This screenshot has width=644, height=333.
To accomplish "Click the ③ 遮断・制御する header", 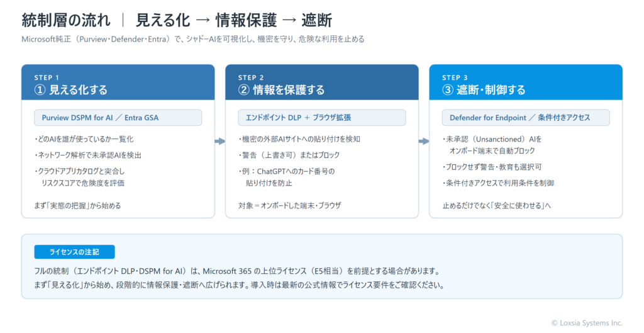I will pyautogui.click(x=484, y=90).
